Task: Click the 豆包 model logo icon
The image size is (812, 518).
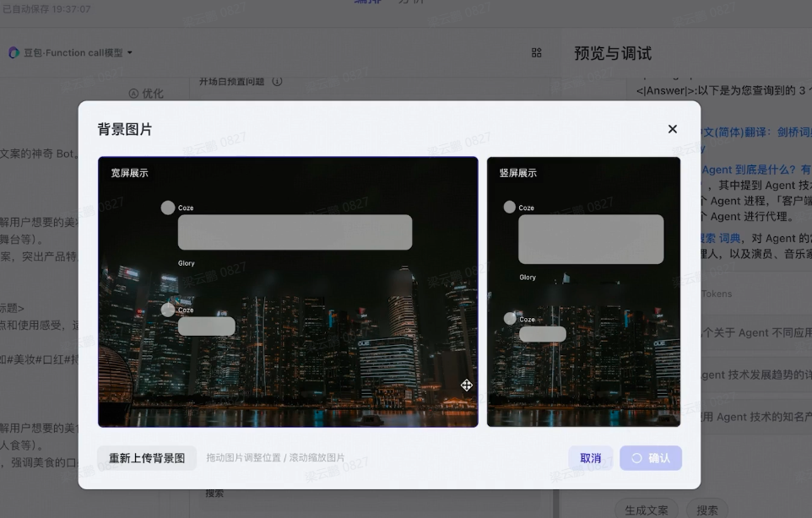Action: click(x=12, y=52)
